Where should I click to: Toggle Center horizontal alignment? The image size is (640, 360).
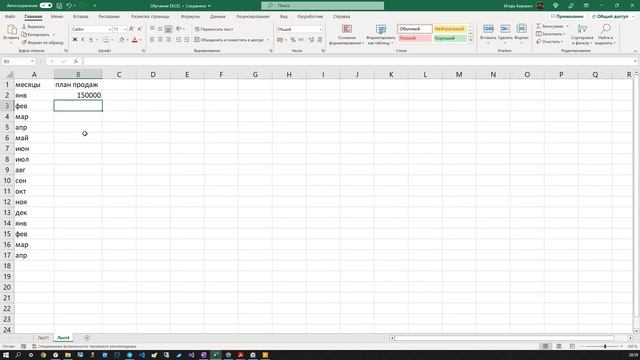160,40
